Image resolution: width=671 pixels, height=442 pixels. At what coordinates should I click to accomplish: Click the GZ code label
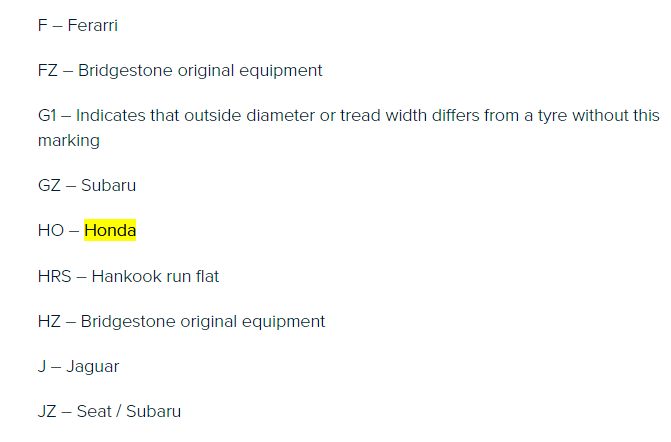tap(49, 185)
